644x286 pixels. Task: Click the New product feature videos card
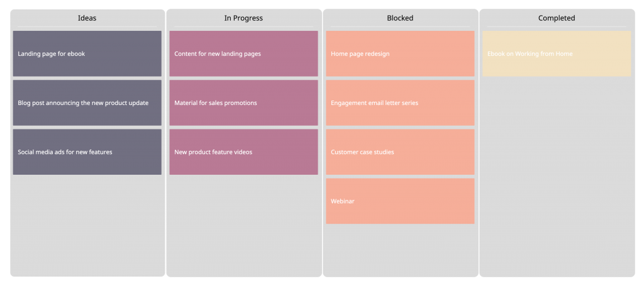pyautogui.click(x=243, y=152)
